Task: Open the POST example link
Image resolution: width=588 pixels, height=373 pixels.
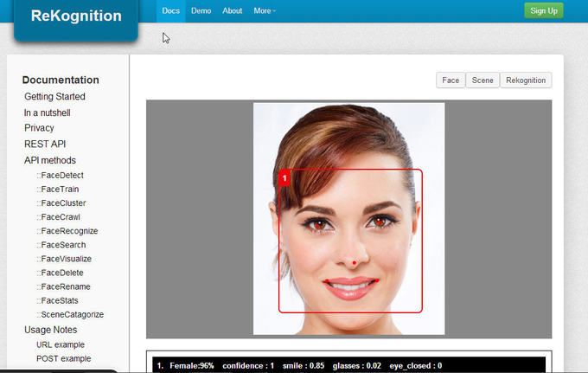Action: tap(63, 358)
